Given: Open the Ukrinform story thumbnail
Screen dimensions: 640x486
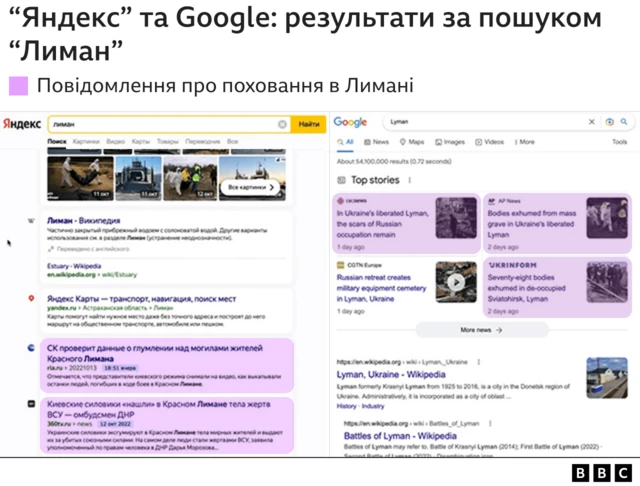Looking at the screenshot, I should pyautogui.click(x=607, y=282).
